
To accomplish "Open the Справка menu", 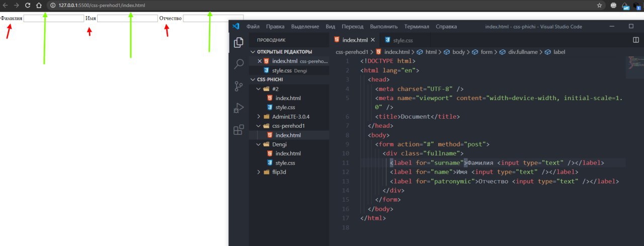I will click(446, 27).
